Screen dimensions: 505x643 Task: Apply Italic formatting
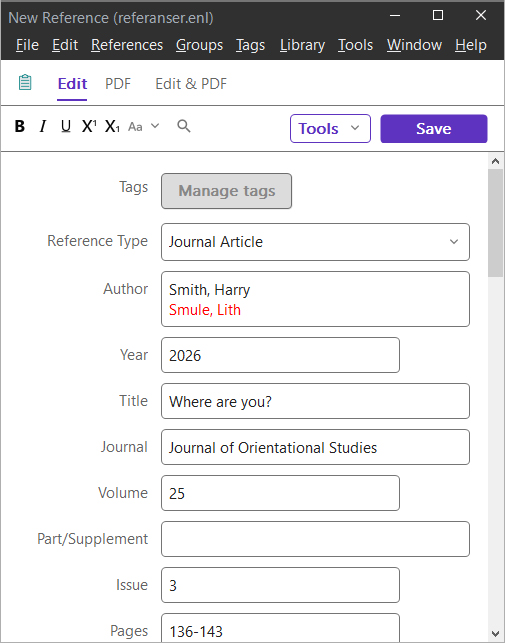43,126
